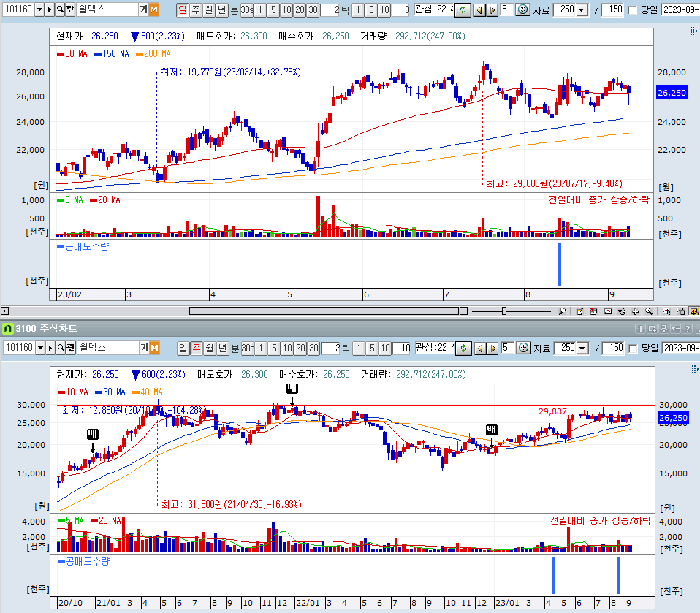Click the orange M icon in daily chart toolbar

click(153, 9)
